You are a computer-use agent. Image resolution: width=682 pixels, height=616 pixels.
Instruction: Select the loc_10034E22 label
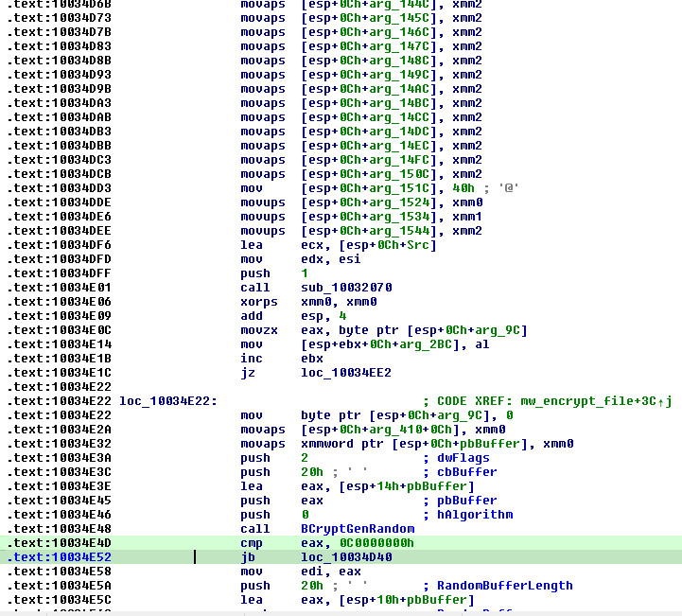coord(168,401)
